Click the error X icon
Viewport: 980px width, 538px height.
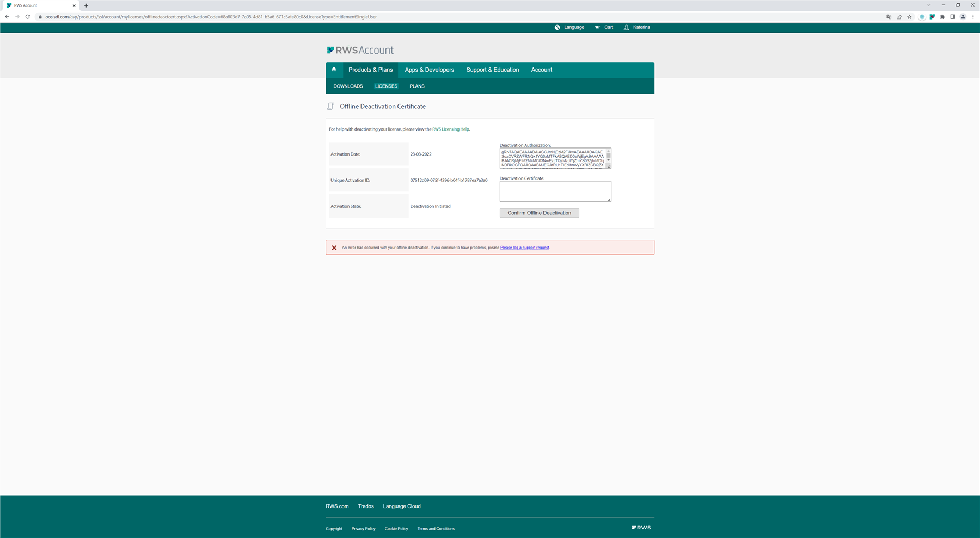pyautogui.click(x=334, y=248)
